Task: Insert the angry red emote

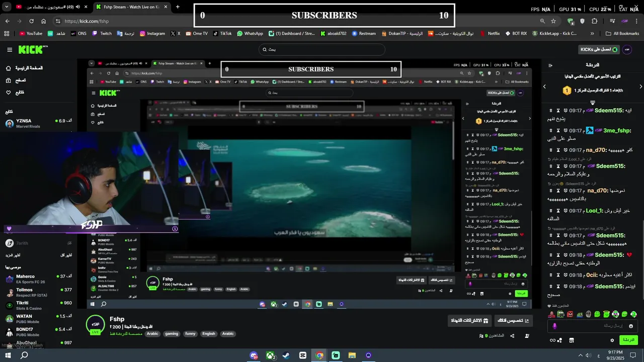Action: (570, 314)
